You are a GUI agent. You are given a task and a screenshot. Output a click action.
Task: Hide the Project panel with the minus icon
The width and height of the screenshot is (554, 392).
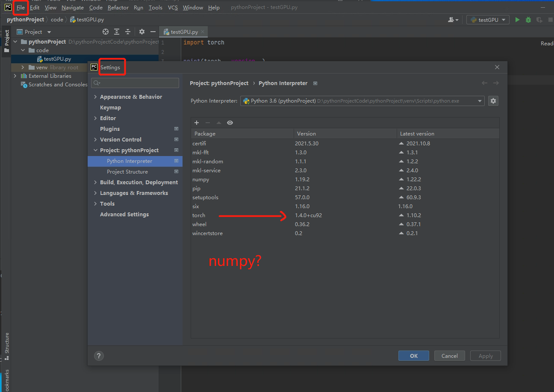tap(153, 32)
